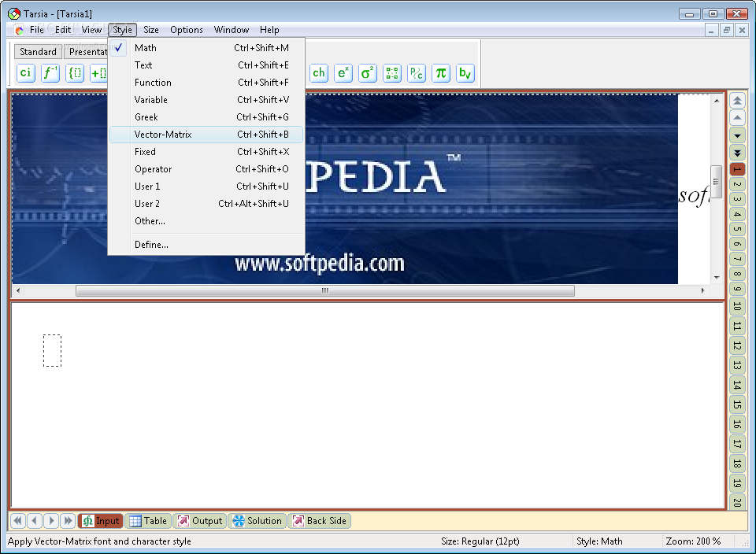
Task: Open the Options menu
Action: pyautogui.click(x=187, y=30)
